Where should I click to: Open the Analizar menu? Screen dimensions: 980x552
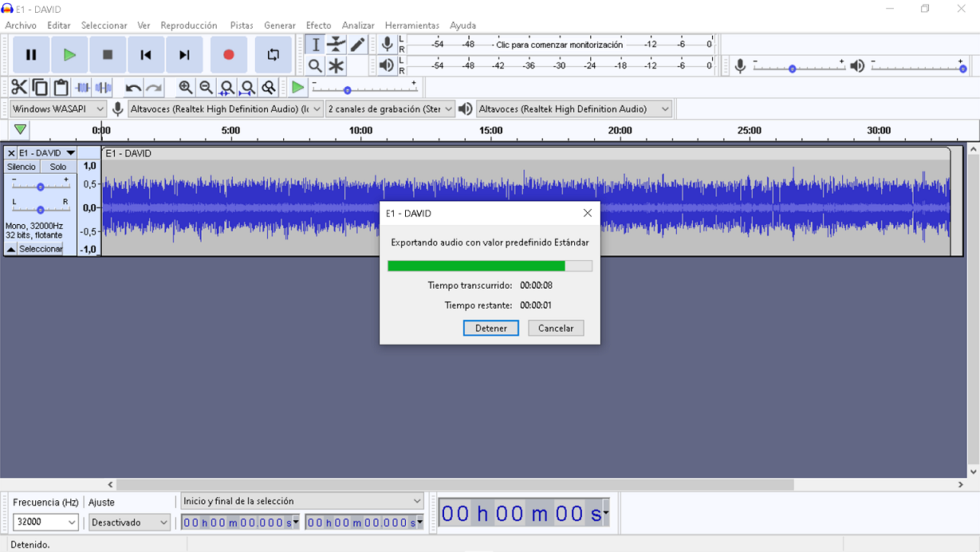point(358,26)
